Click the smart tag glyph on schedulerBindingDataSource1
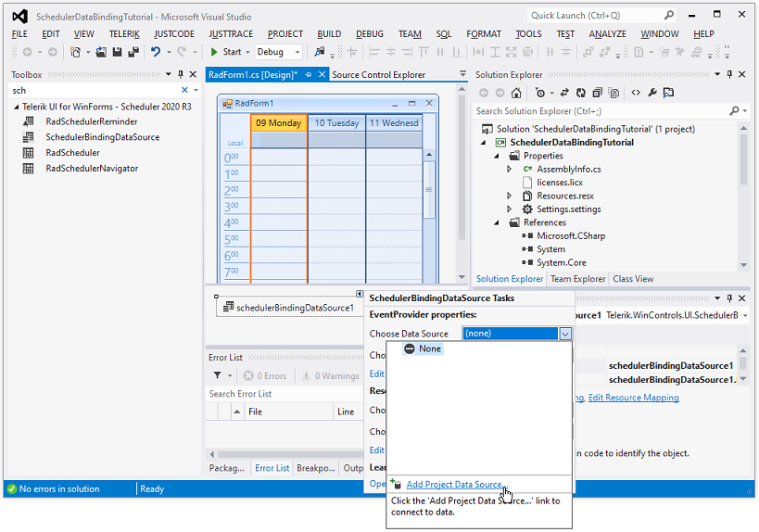 [x=360, y=294]
